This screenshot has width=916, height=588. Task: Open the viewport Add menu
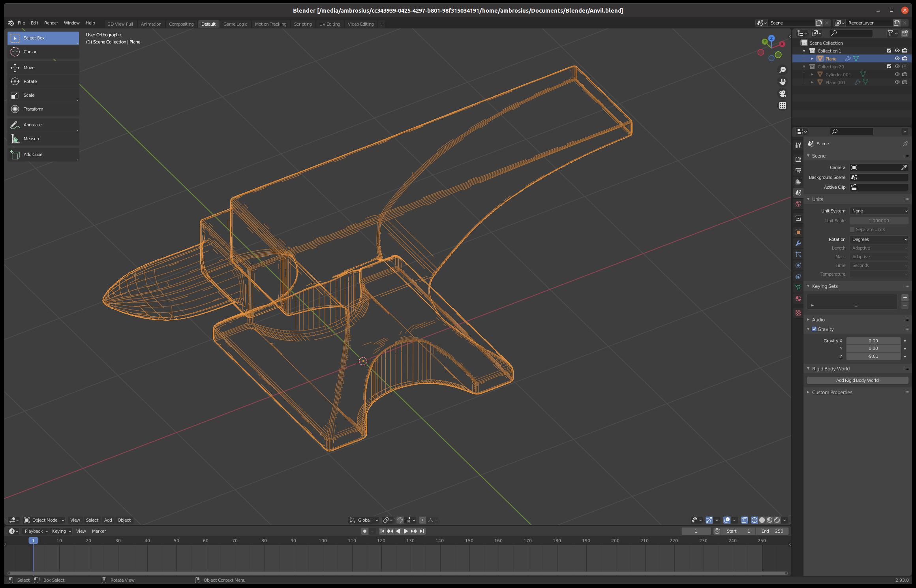(x=108, y=520)
